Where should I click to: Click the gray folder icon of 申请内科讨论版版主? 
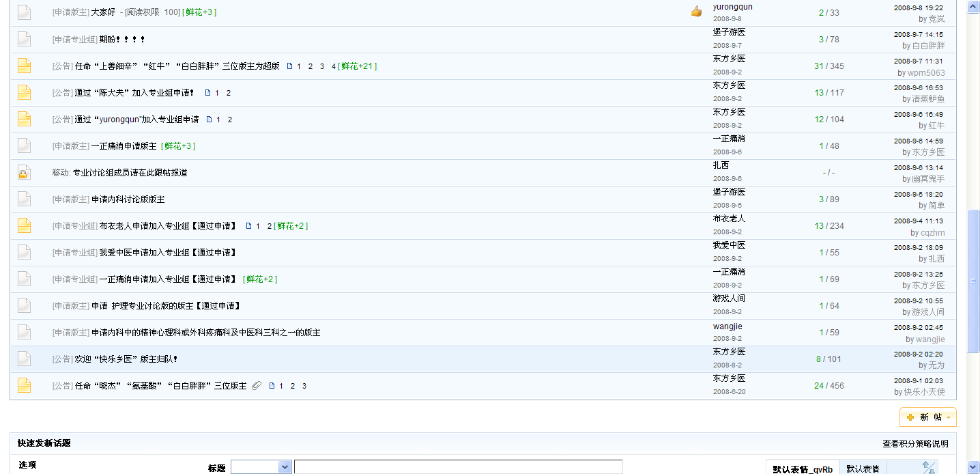[x=24, y=199]
